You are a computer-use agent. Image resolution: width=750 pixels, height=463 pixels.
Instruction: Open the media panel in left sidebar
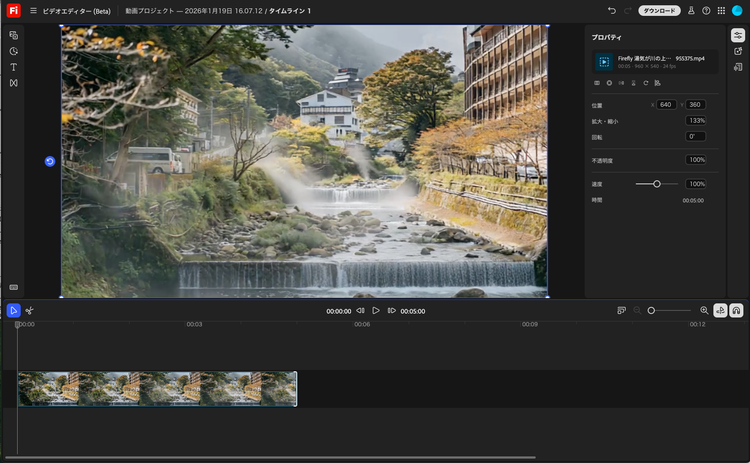[x=14, y=35]
